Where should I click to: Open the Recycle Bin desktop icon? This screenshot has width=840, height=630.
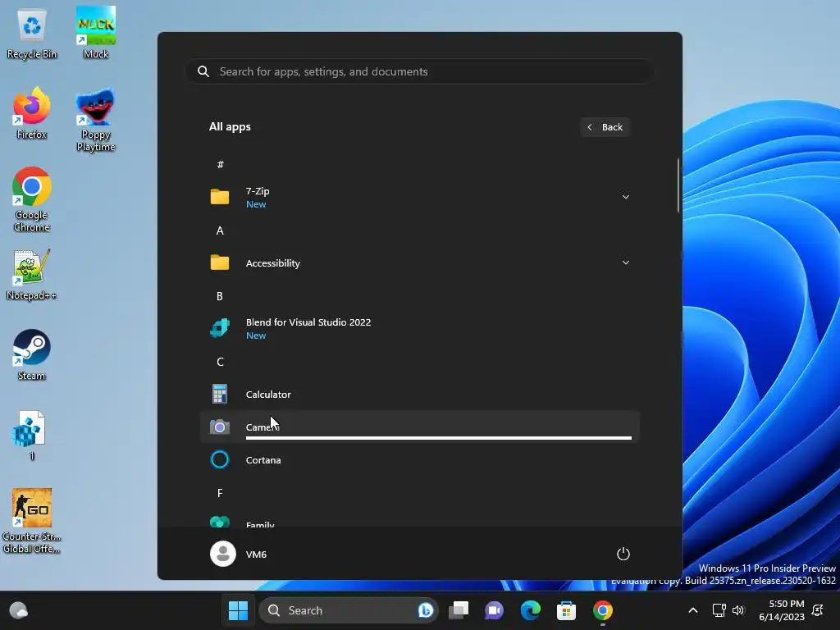pos(32,34)
